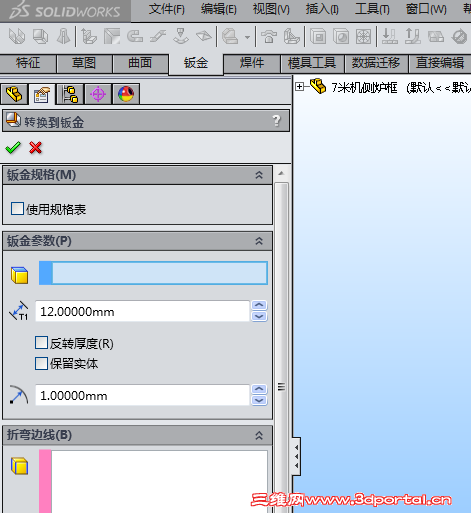Select the Miter Flange tool
The image size is (471, 513).
(112, 36)
